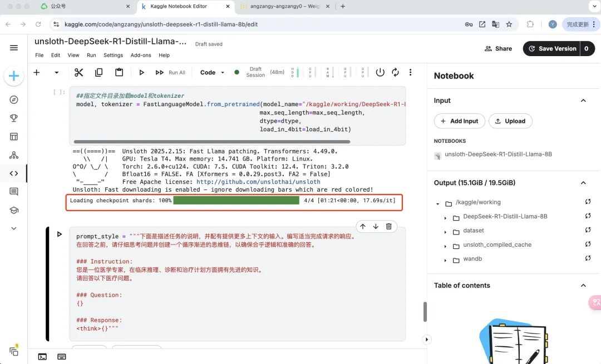Image resolution: width=601 pixels, height=364 pixels.
Task: Open the Kaggle hamburger menu
Action: (x=14, y=48)
